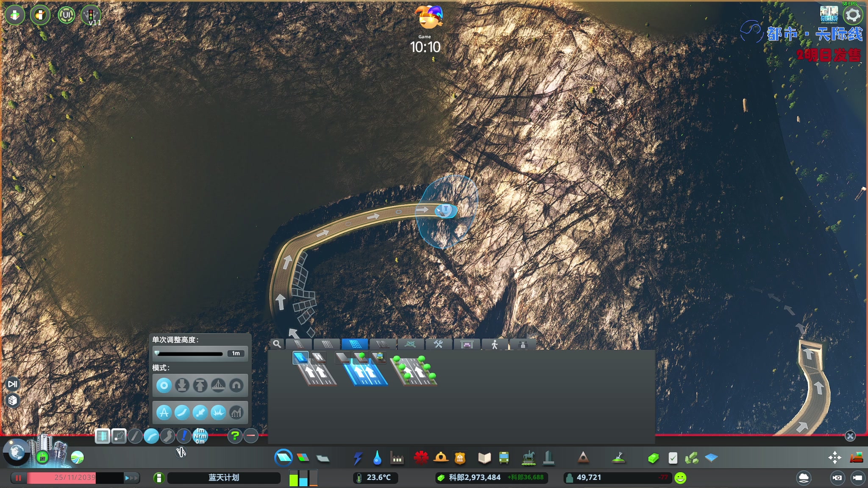
Task: Switch to the highways road tab
Action: 382,344
